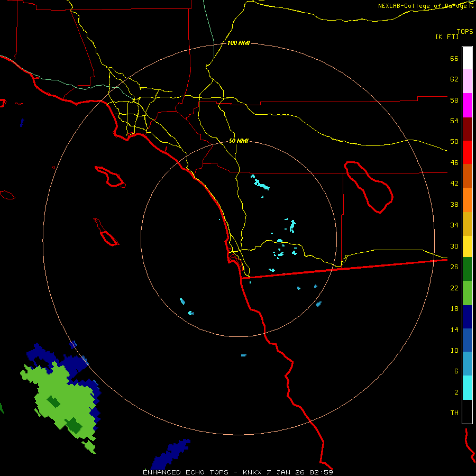Click the '100 NMI' range ring label
Viewport: 476px width, 476px height.
239,43
